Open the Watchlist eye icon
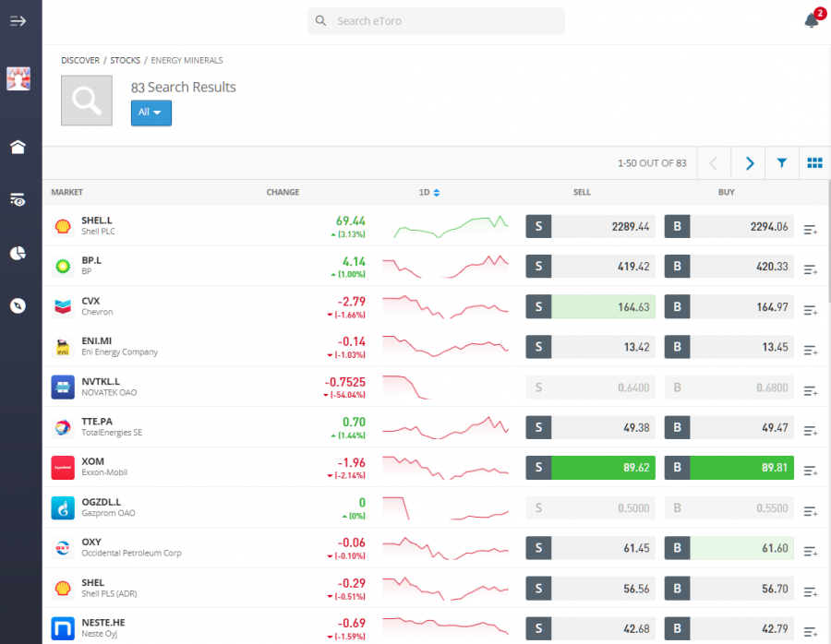This screenshot has width=831, height=644. (x=18, y=199)
